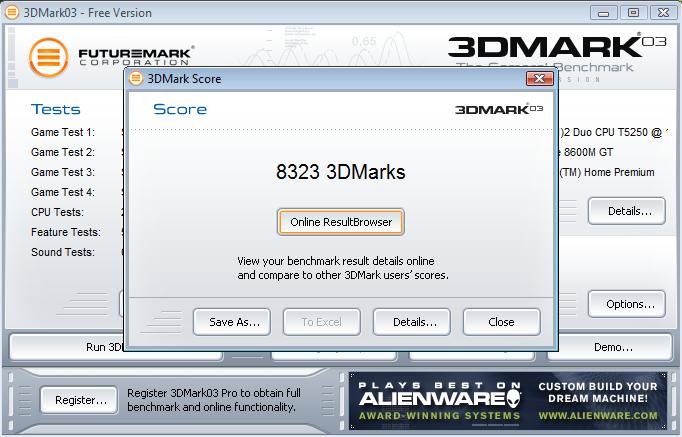Open system Details in main window

coord(627,211)
